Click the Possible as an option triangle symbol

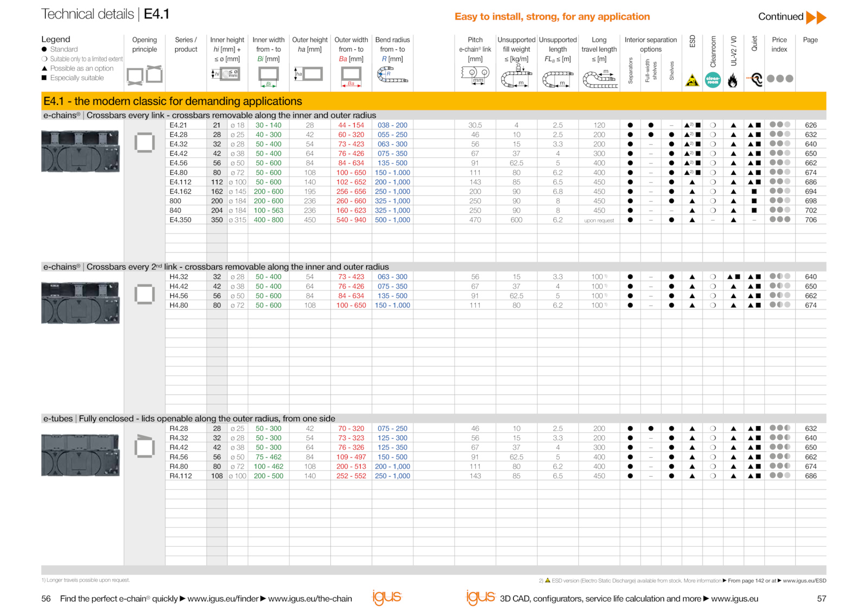[x=44, y=68]
